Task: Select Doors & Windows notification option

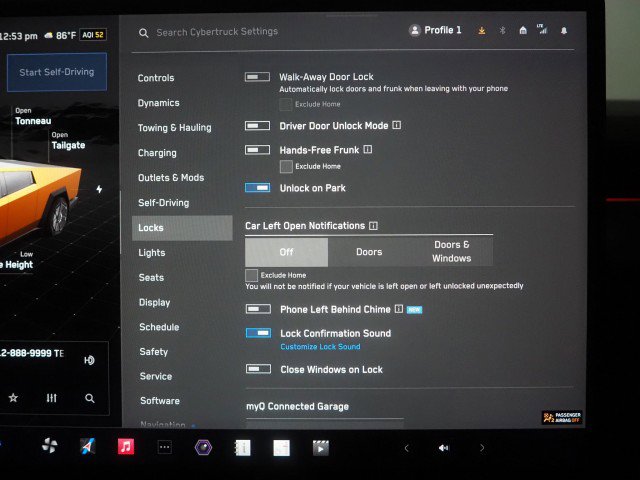Action: tap(451, 251)
